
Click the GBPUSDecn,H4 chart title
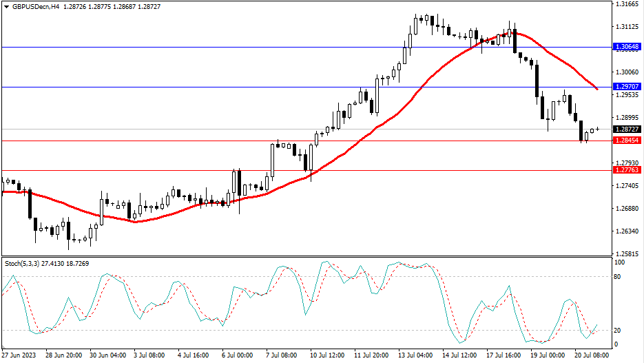coord(36,6)
